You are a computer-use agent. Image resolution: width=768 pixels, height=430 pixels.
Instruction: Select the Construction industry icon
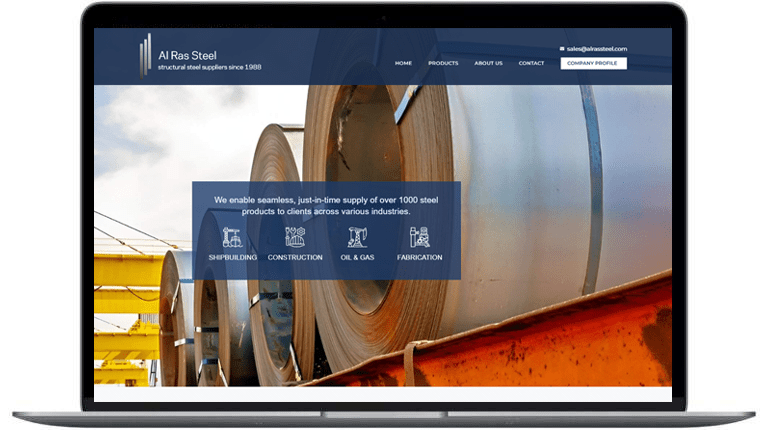(295, 237)
